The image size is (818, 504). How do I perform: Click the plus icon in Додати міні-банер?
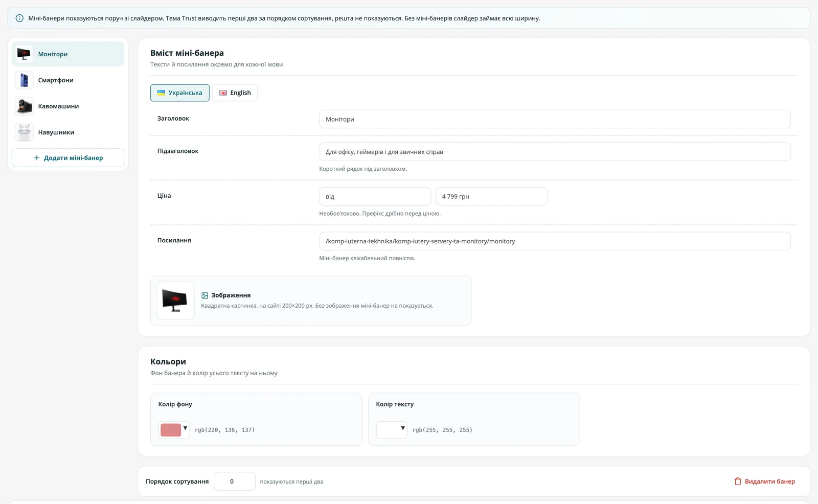point(36,158)
